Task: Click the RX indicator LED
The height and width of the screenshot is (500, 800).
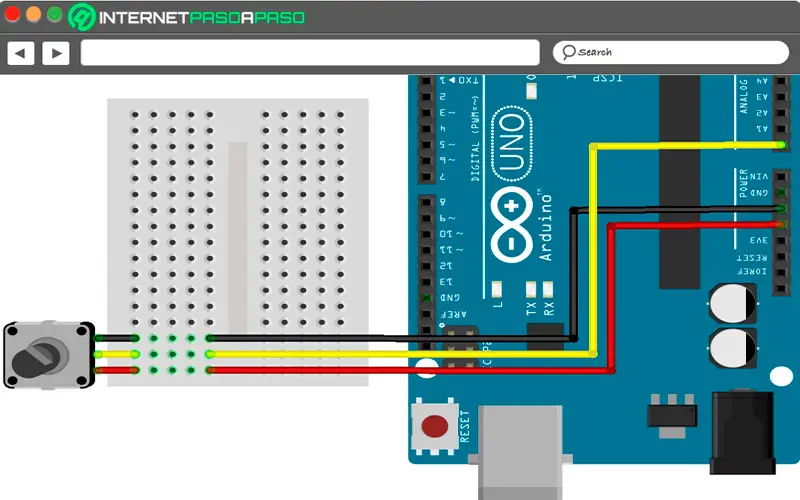Action: click(x=548, y=289)
